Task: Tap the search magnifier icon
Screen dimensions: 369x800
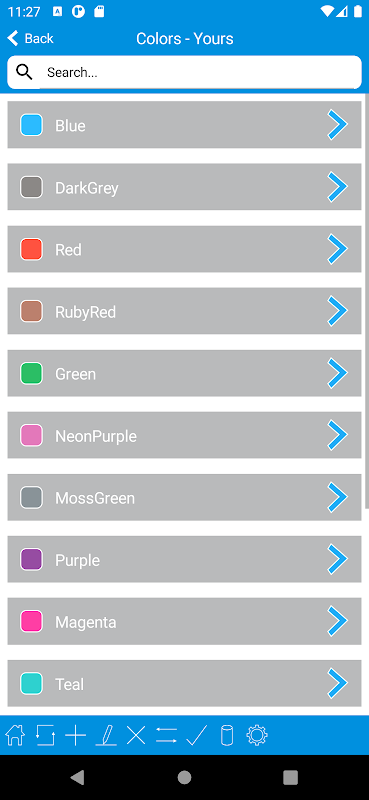Action: [x=24, y=72]
